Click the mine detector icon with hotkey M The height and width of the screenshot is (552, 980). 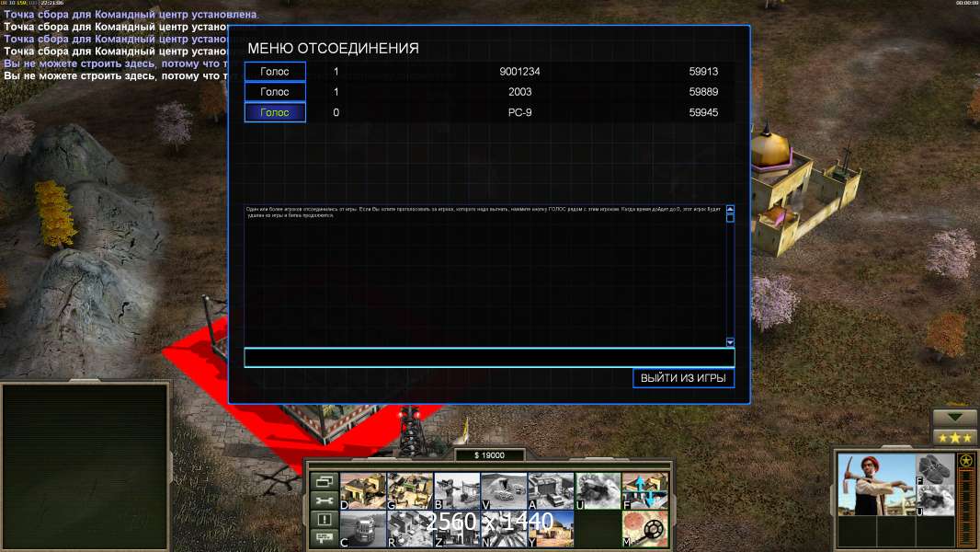645,529
